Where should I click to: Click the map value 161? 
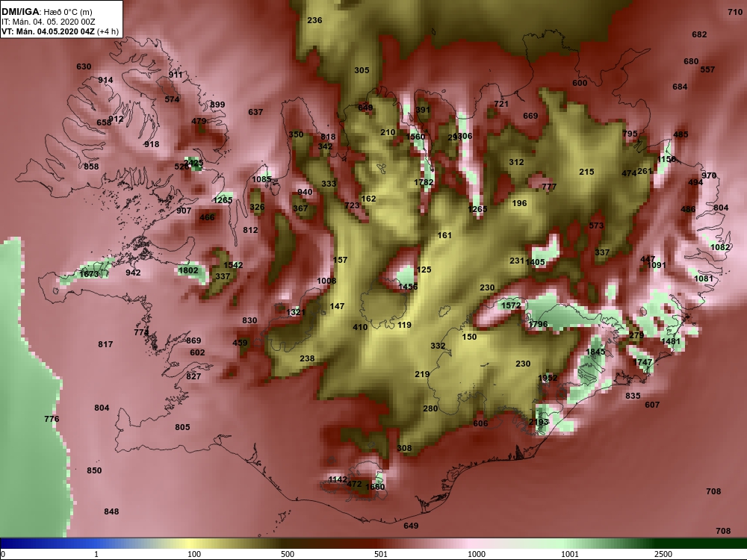[x=444, y=234]
